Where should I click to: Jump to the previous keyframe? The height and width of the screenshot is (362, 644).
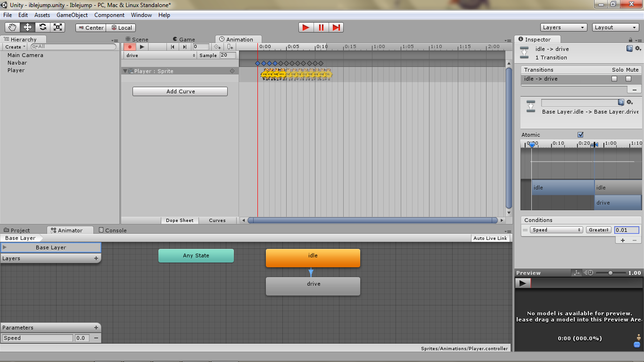173,47
